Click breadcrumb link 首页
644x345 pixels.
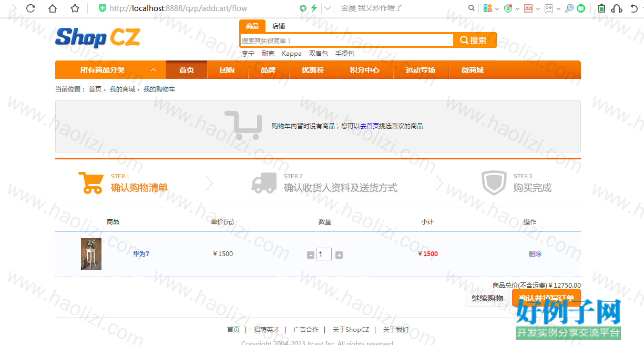point(95,89)
